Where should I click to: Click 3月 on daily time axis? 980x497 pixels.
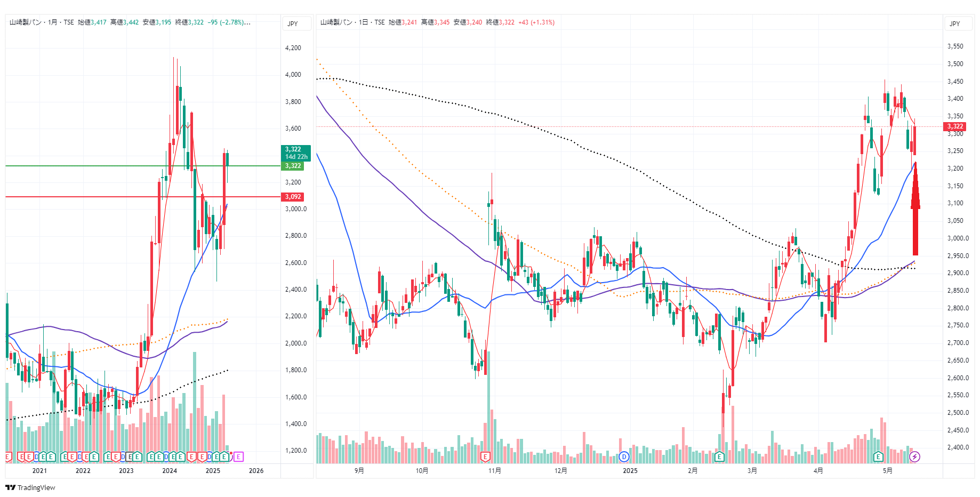tap(752, 470)
